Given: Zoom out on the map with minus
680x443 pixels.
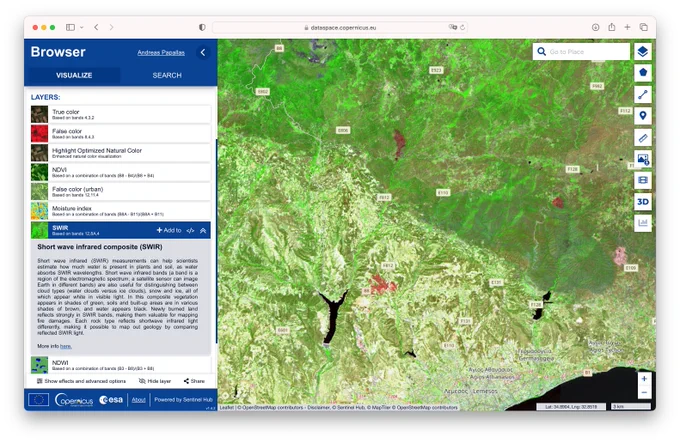Looking at the screenshot, I should pyautogui.click(x=644, y=392).
